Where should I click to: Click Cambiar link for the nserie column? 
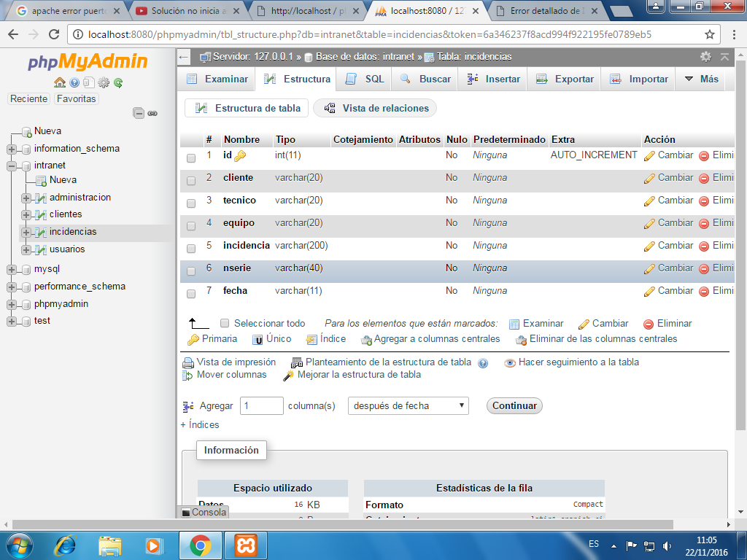[668, 268]
